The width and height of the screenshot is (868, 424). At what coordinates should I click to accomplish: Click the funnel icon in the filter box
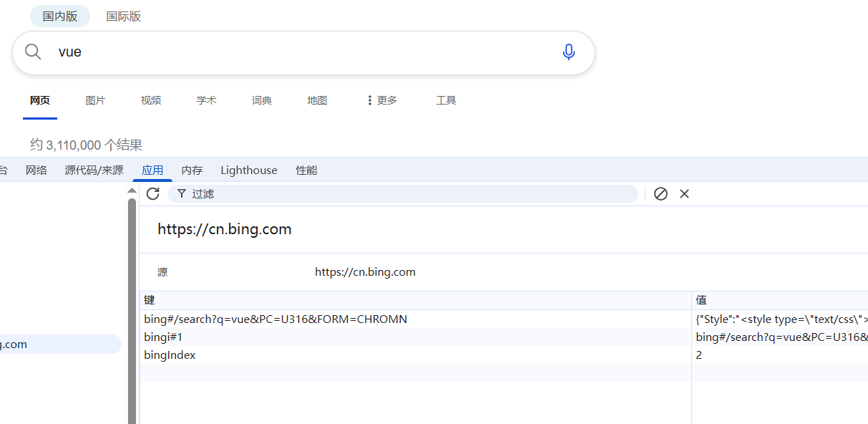pos(182,193)
